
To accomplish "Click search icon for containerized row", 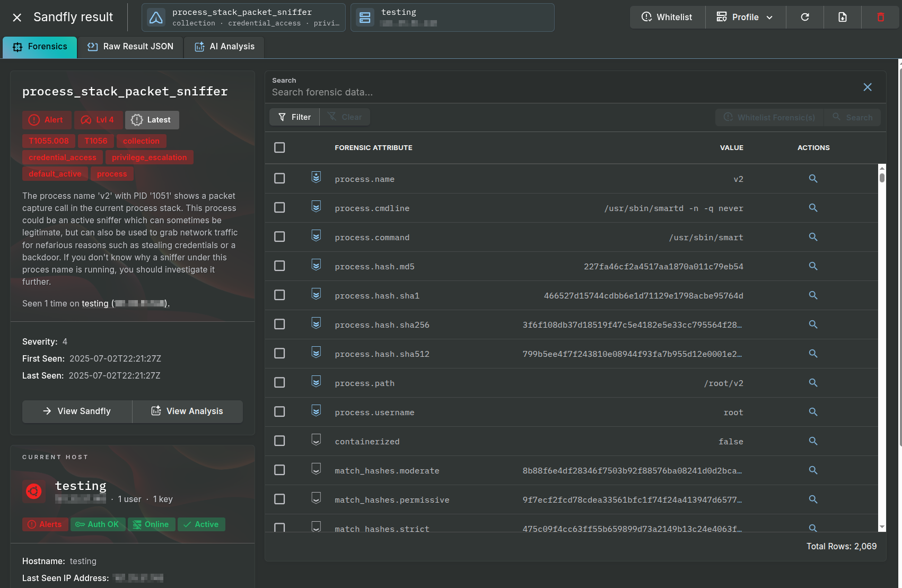I will click(813, 441).
